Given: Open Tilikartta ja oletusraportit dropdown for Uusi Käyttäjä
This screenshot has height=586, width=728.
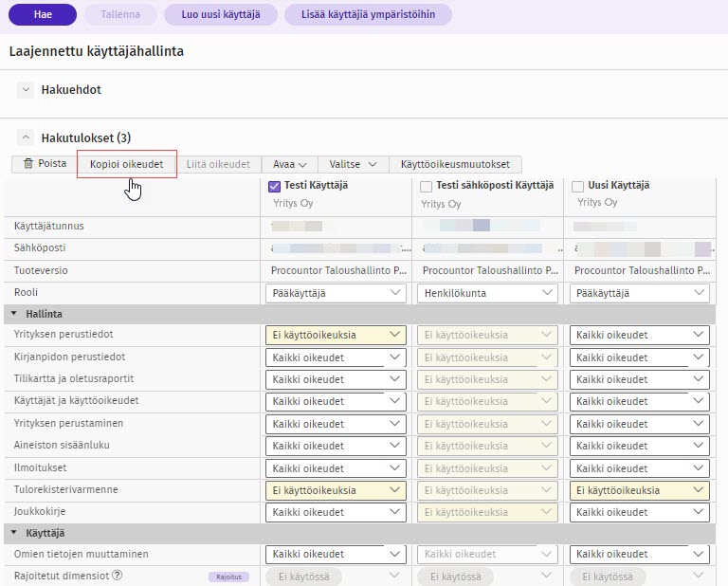Looking at the screenshot, I should (x=639, y=379).
